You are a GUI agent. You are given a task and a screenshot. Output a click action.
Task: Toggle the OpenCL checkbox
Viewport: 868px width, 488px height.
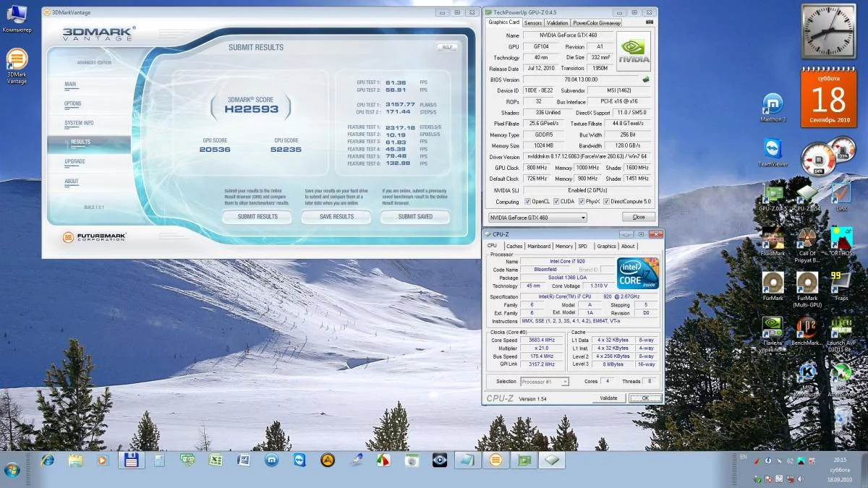pos(527,202)
